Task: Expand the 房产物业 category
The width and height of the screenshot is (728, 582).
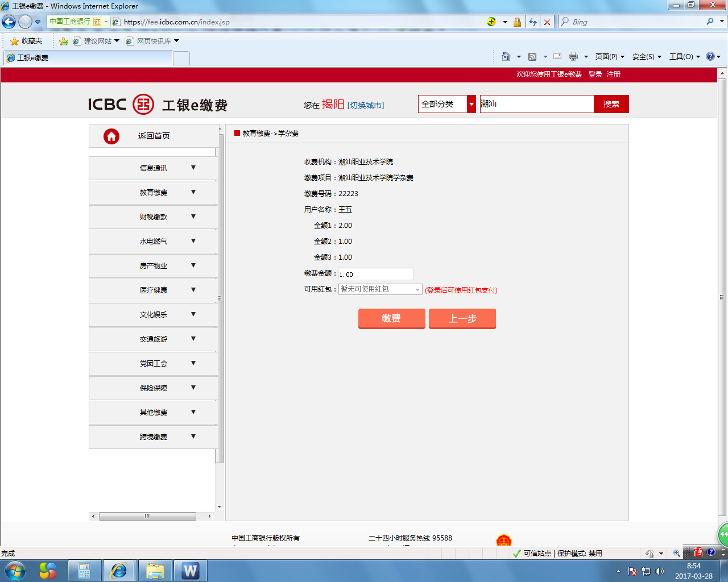Action: (x=154, y=266)
